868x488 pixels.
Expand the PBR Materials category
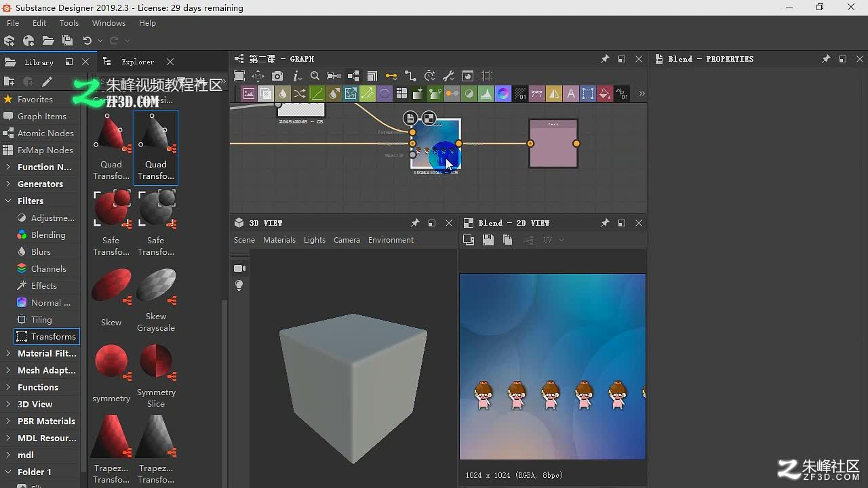pos(8,421)
